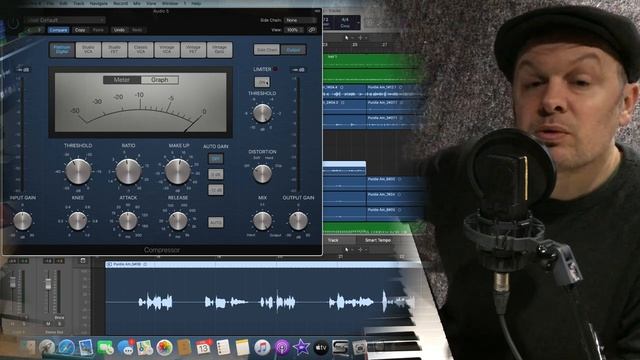Go to previous preset in Compressor header
Viewport: 640px width, 360px height.
click(x=29, y=30)
